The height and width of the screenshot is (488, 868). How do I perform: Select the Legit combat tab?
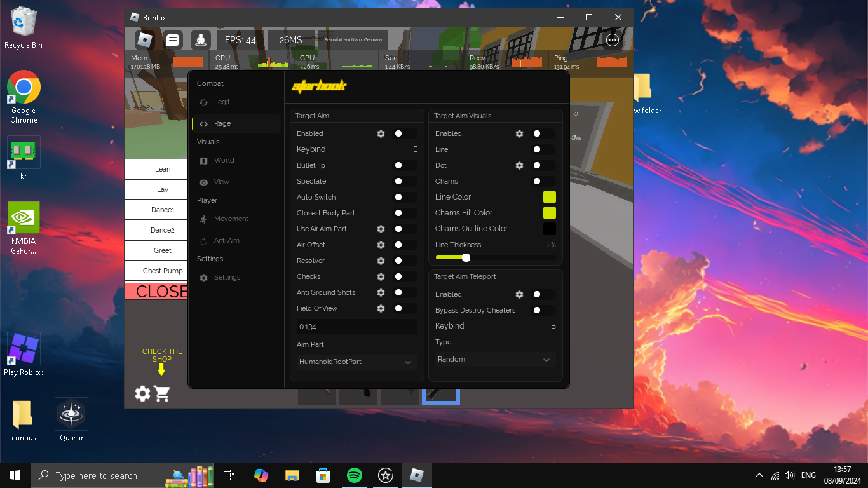236,102
